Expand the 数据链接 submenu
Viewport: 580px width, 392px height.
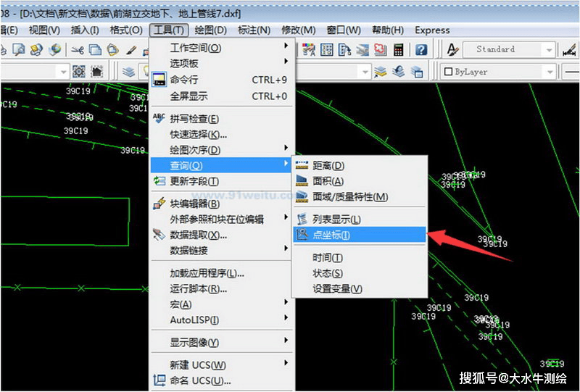coord(222,251)
